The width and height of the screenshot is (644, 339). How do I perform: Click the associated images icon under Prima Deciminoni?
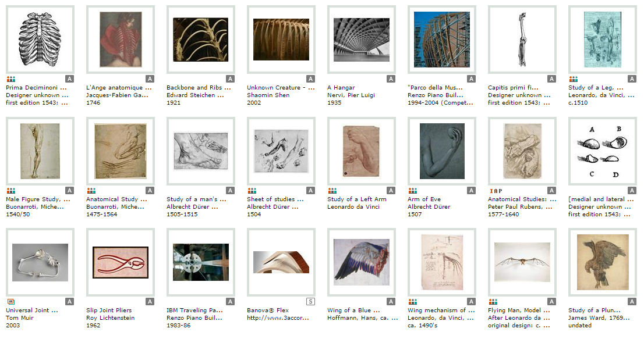click(x=11, y=79)
